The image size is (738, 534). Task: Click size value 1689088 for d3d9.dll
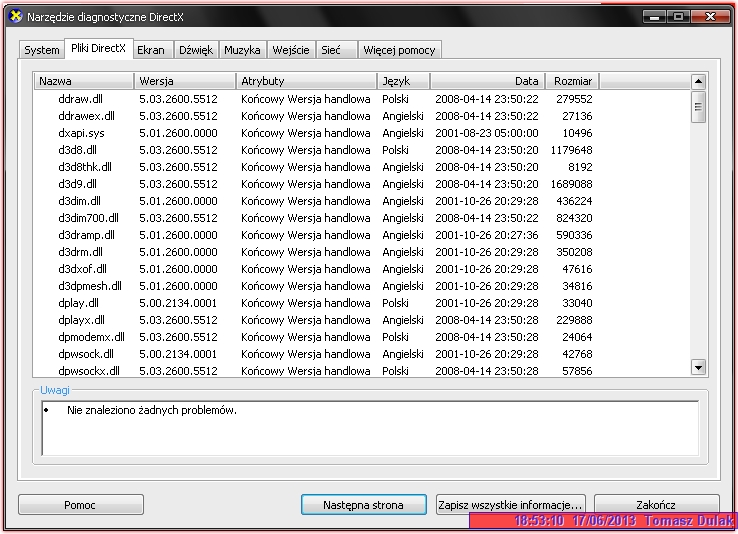(x=571, y=184)
